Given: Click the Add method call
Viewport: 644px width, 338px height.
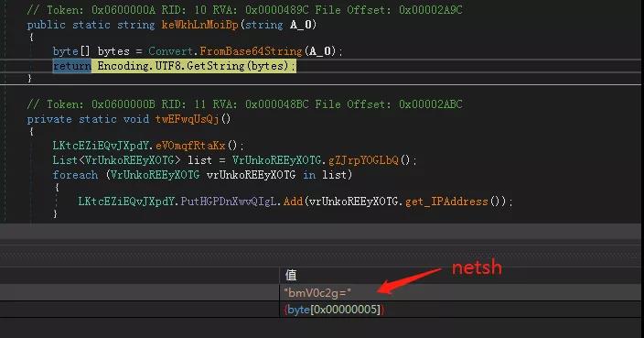Looking at the screenshot, I should [293, 202].
